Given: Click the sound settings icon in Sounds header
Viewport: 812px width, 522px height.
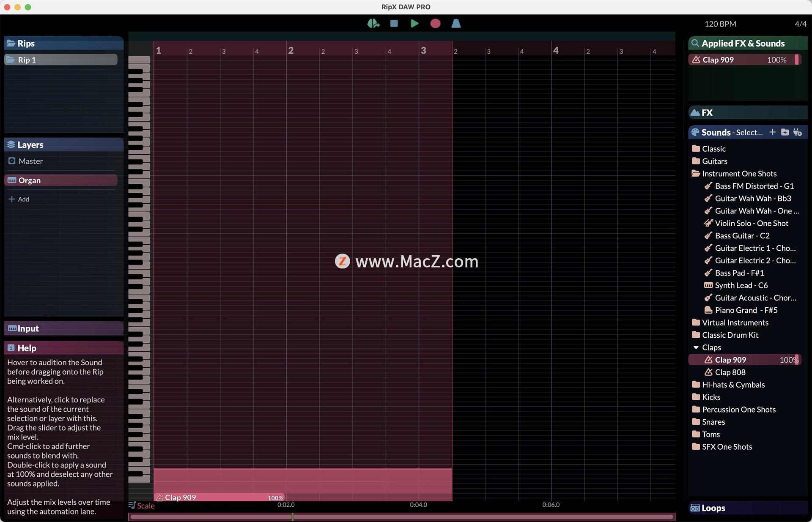Looking at the screenshot, I should pos(798,132).
